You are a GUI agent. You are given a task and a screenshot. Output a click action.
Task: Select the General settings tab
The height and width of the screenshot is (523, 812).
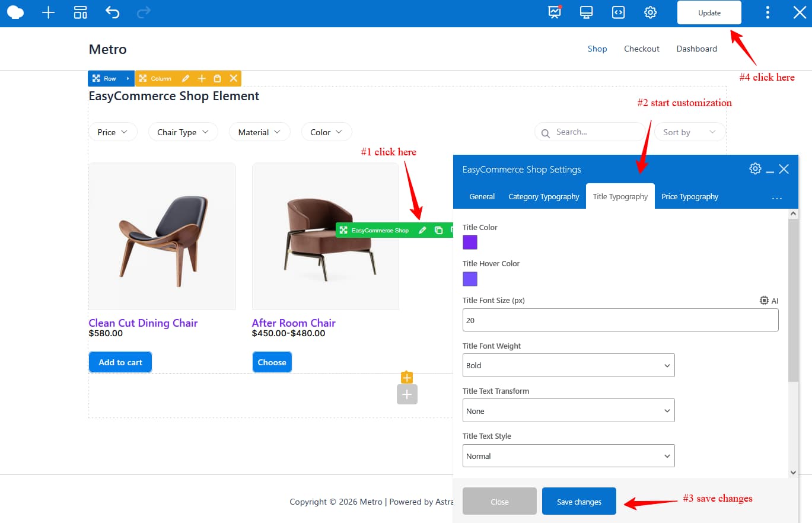pos(482,196)
